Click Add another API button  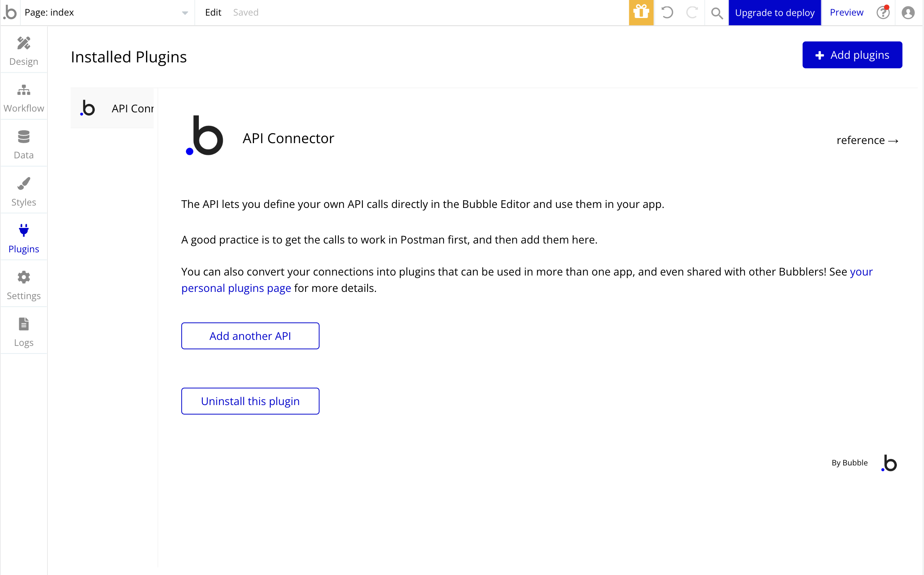(x=250, y=336)
